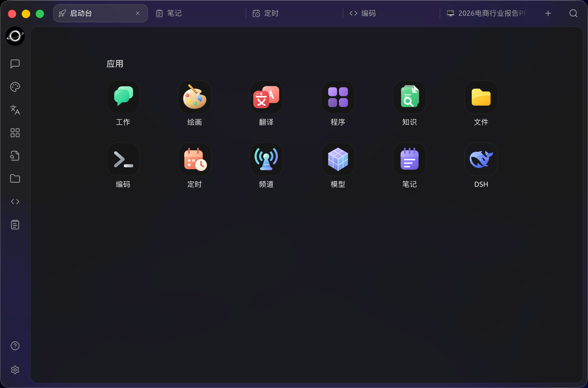Open the 工作 chat app icon
The width and height of the screenshot is (588, 388).
[123, 97]
